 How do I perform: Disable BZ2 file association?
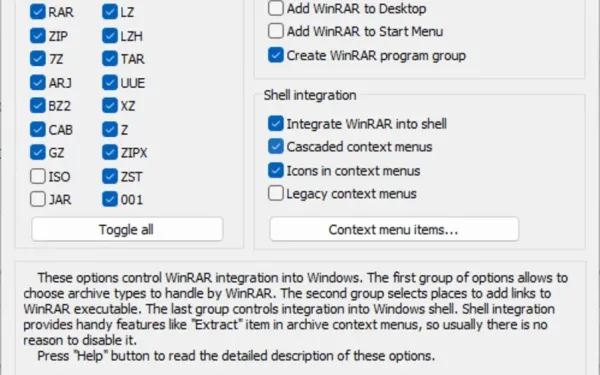tap(38, 106)
